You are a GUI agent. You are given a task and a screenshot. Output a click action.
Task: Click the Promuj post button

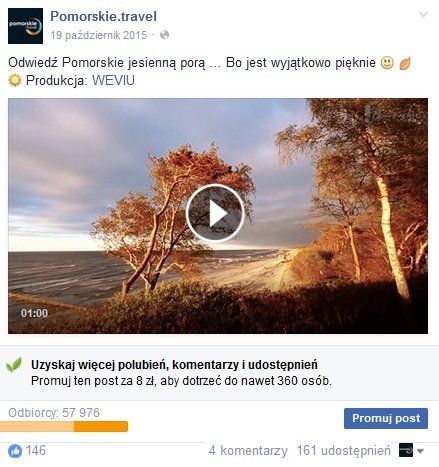[x=386, y=418]
